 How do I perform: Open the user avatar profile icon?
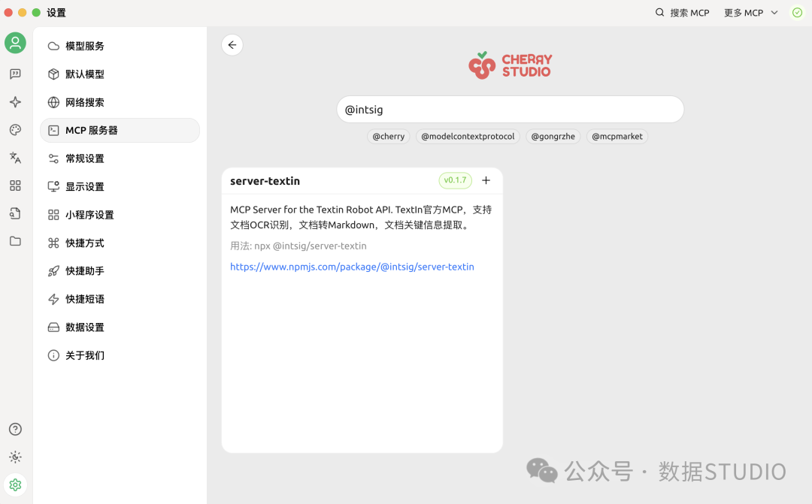[16, 42]
